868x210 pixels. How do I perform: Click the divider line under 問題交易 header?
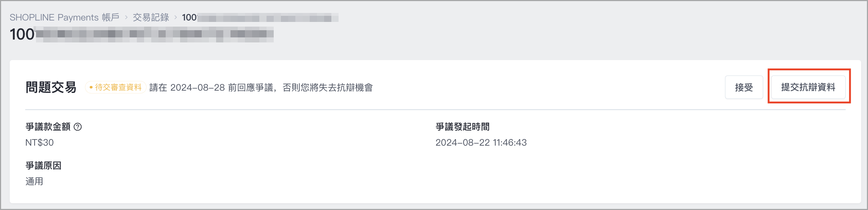pos(435,110)
